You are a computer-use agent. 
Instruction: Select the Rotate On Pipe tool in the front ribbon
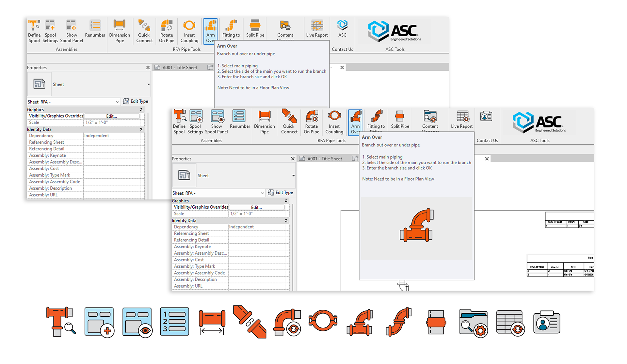click(x=312, y=122)
